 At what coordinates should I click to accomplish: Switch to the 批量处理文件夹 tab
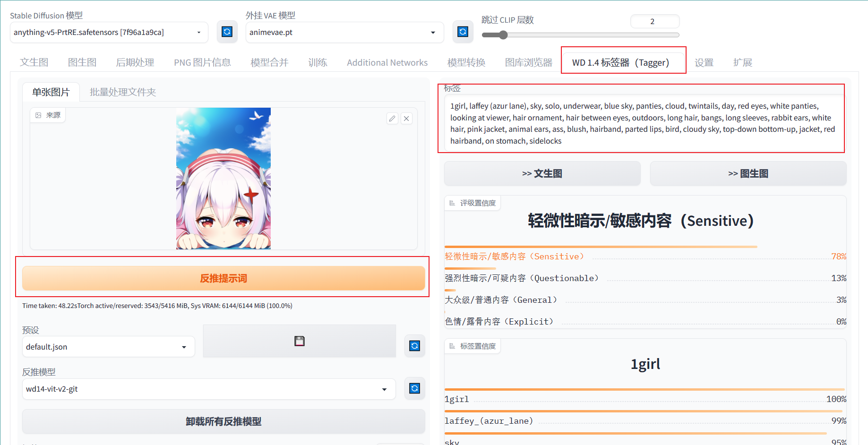click(123, 92)
